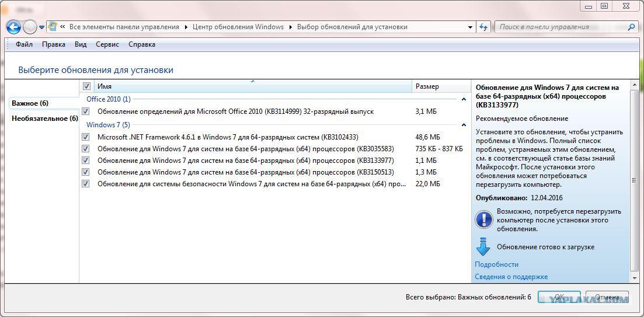Toggle the select-all checkbox in header
Image resolution: width=644 pixels, height=317 pixels.
(86, 86)
